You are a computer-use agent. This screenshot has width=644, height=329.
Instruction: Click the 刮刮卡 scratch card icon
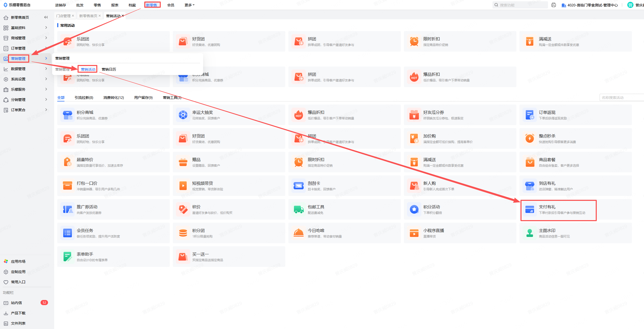[298, 186]
